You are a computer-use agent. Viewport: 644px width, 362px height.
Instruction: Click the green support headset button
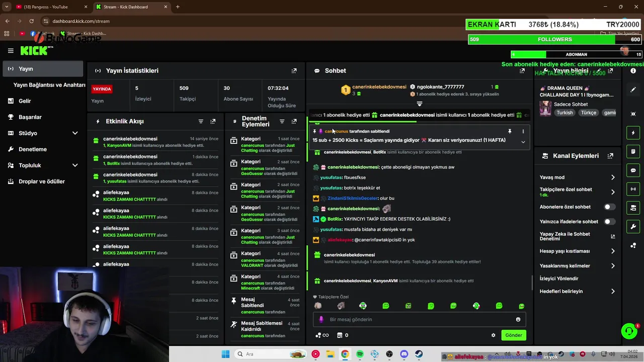[x=629, y=331]
